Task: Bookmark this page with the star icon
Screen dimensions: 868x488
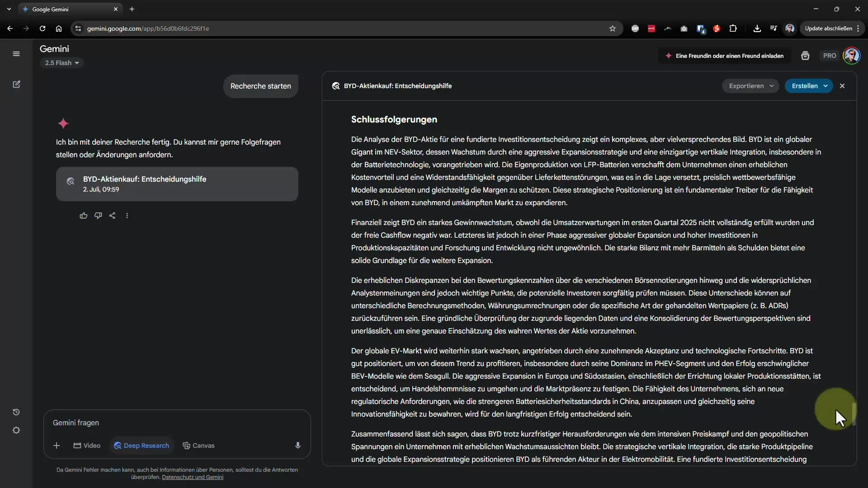Action: coord(613,28)
